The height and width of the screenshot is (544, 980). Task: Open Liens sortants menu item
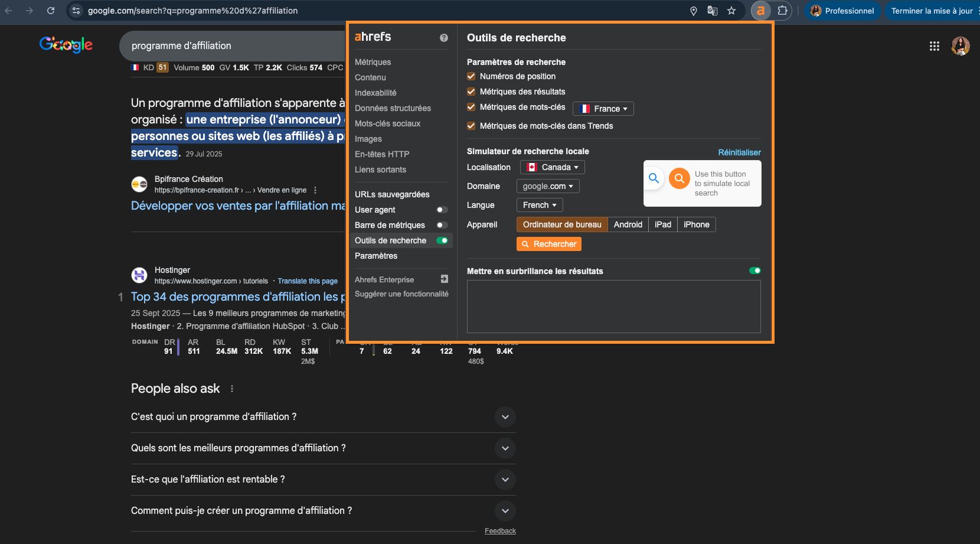click(x=380, y=170)
